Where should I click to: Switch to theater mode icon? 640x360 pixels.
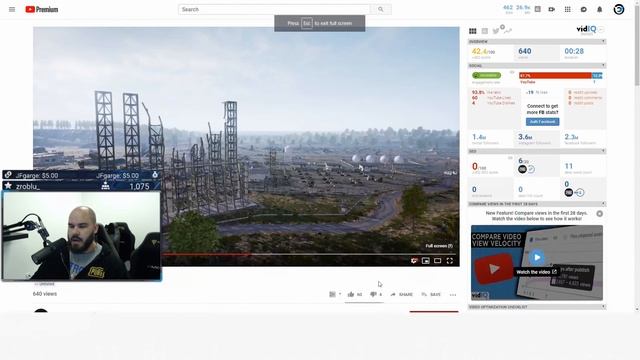coord(438,261)
